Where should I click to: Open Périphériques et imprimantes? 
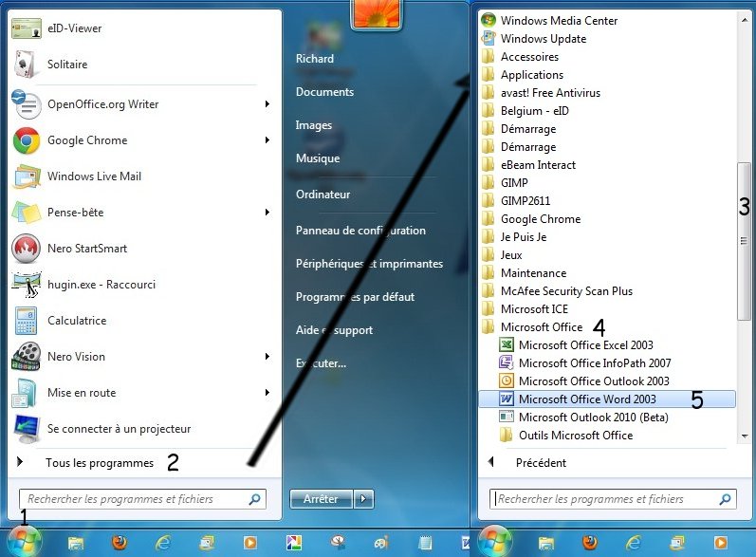[x=369, y=264]
